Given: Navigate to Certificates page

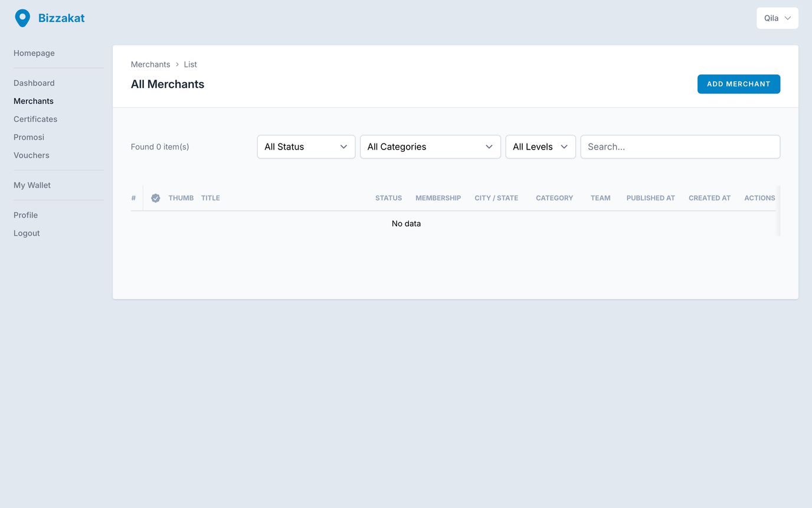Looking at the screenshot, I should point(35,119).
